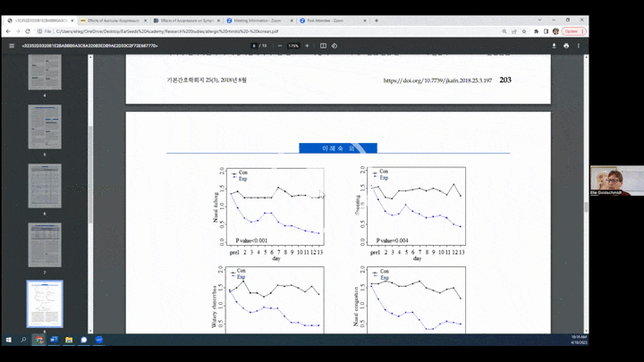
Task: Toggle the PDF sidebar menu icon
Action: (x=12, y=46)
